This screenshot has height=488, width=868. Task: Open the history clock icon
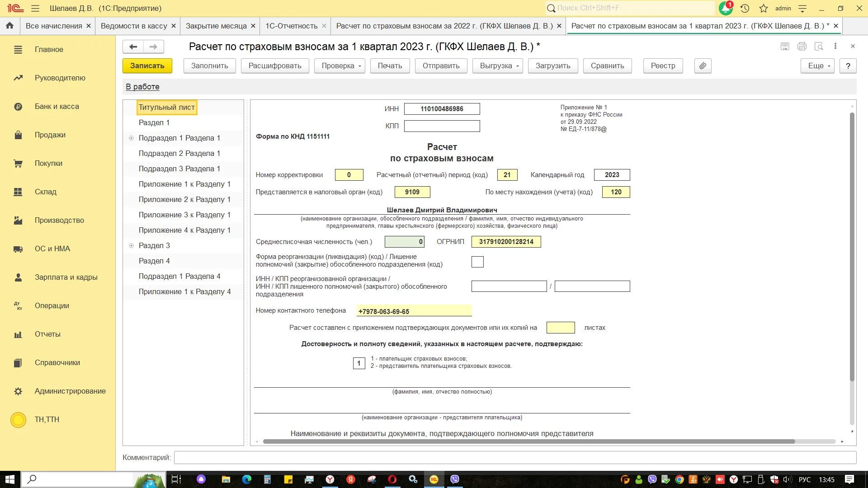click(745, 8)
